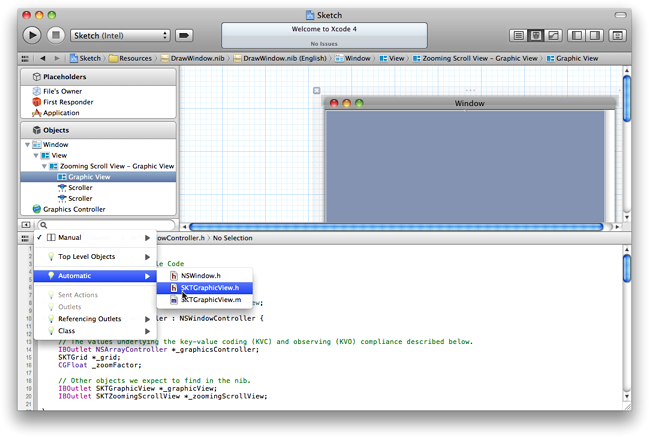Screen dimensions: 649x437
Task: Choose NSWindow.h from the submenu
Action: click(200, 275)
